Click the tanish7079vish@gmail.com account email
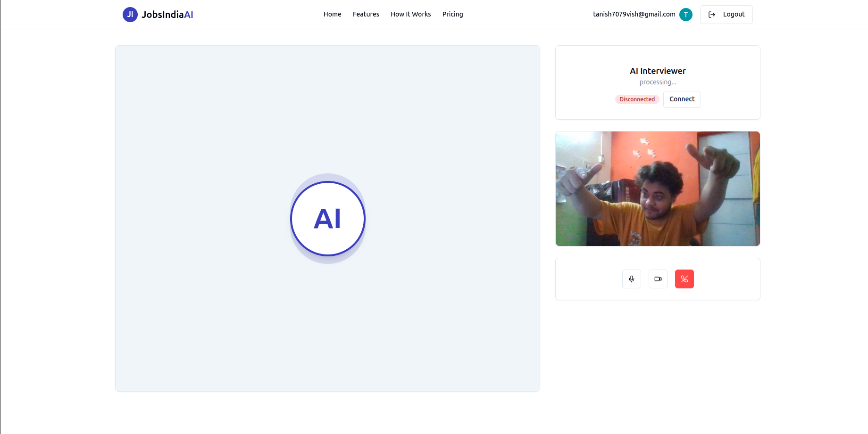 [634, 14]
